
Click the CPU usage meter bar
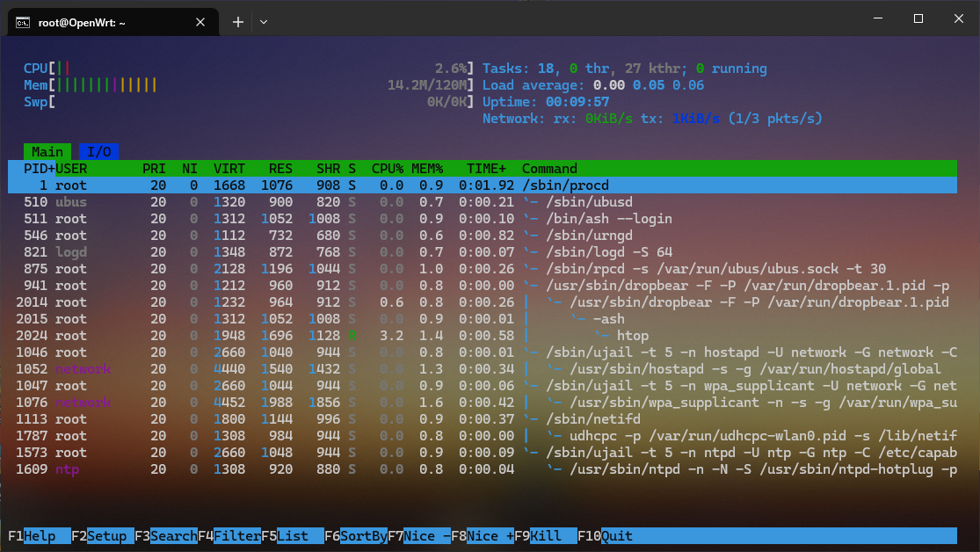[249, 69]
